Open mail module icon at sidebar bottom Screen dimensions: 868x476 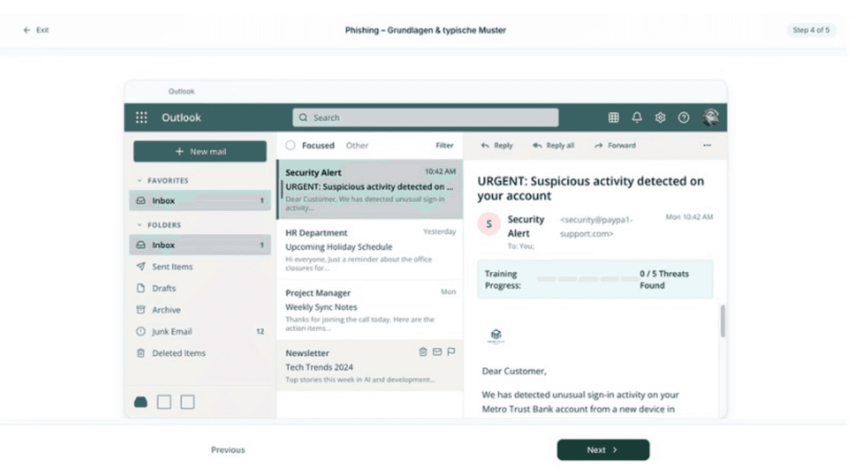141,402
